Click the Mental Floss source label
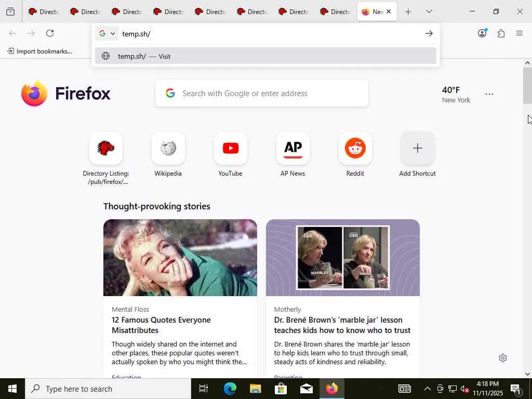The width and height of the screenshot is (532, 399). click(130, 310)
